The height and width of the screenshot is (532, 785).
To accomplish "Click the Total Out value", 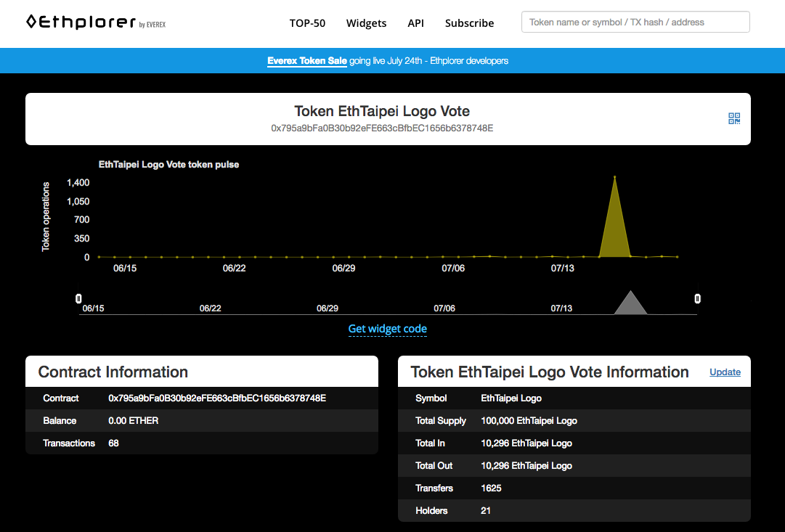I will [526, 466].
